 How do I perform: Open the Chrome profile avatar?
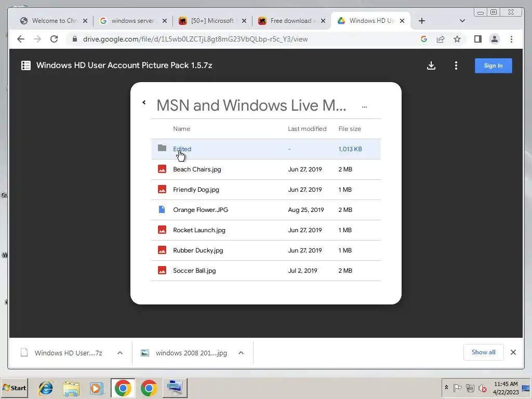(495, 39)
